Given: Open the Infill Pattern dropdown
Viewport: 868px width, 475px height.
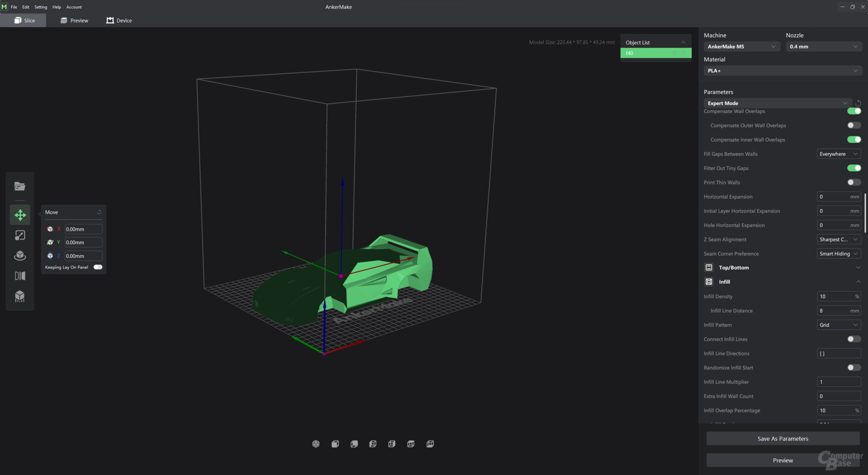Looking at the screenshot, I should [838, 325].
